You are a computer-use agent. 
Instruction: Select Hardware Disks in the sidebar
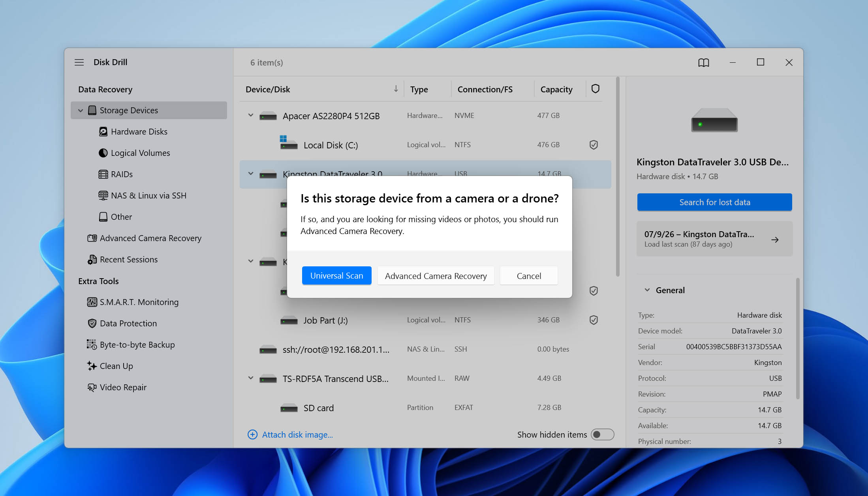[x=139, y=132]
